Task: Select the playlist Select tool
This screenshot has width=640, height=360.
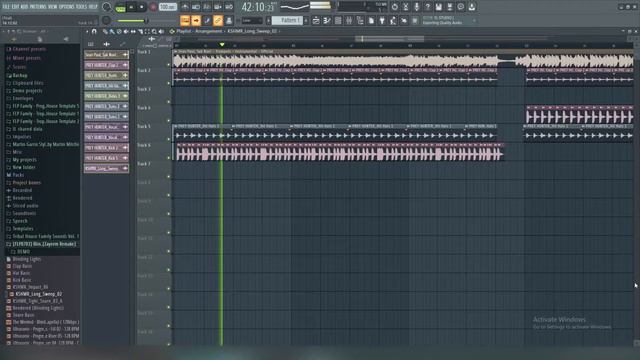Action: click(x=147, y=31)
